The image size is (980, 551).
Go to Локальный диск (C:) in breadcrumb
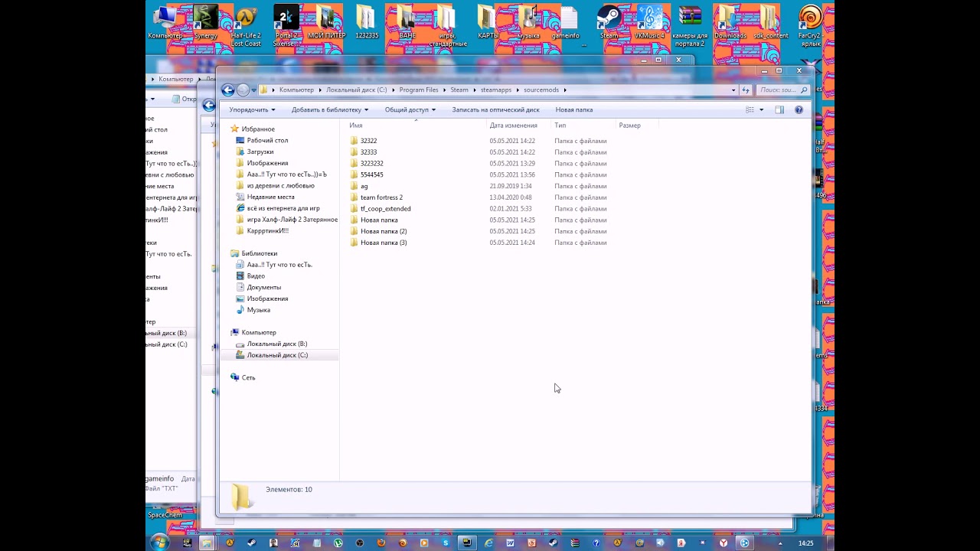coord(357,90)
